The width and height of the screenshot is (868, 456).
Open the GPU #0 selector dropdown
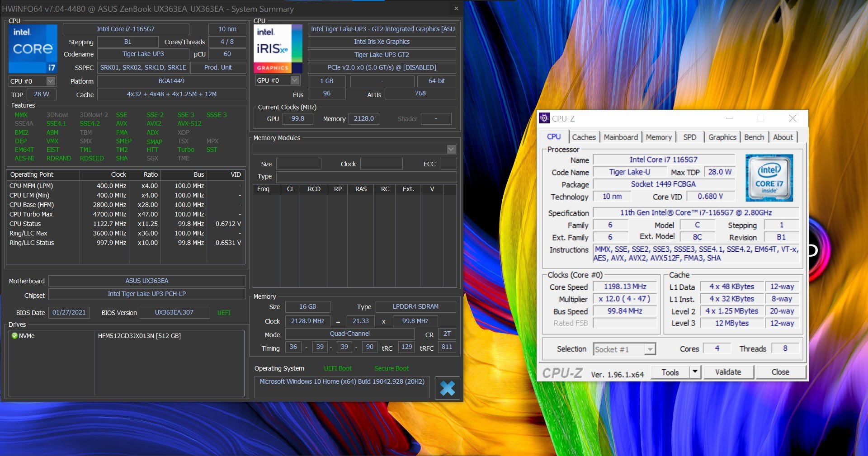[x=295, y=80]
